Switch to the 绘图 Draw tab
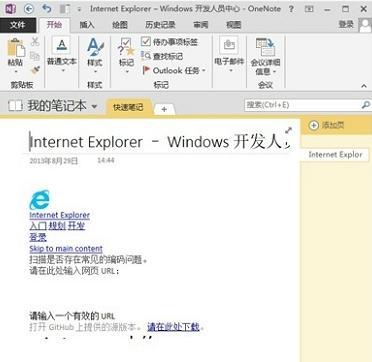The width and height of the screenshot is (372, 362). pyautogui.click(x=120, y=25)
